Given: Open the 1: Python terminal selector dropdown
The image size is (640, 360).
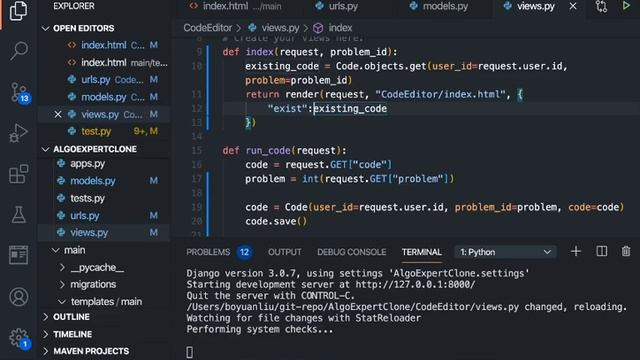Looking at the screenshot, I should coord(505,252).
